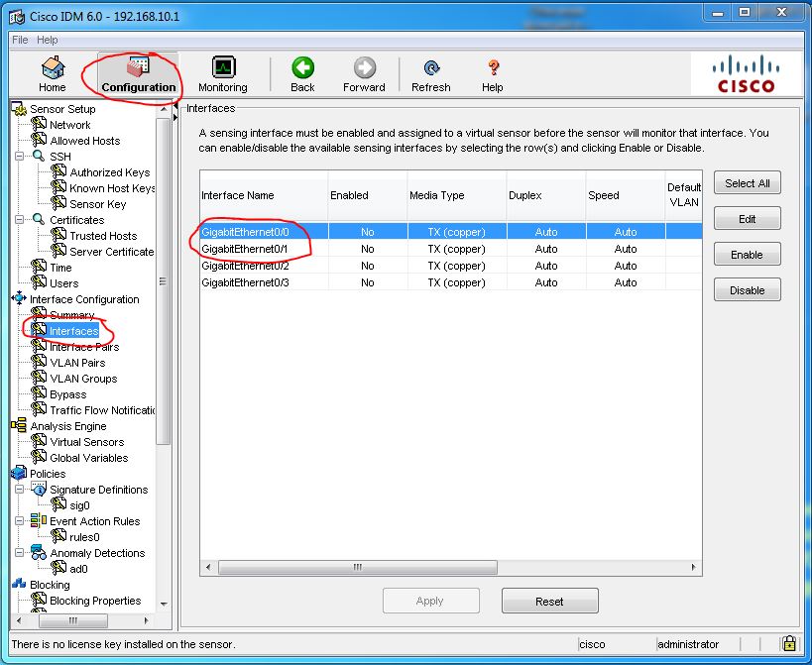Click the green Back navigation icon

pos(302,71)
